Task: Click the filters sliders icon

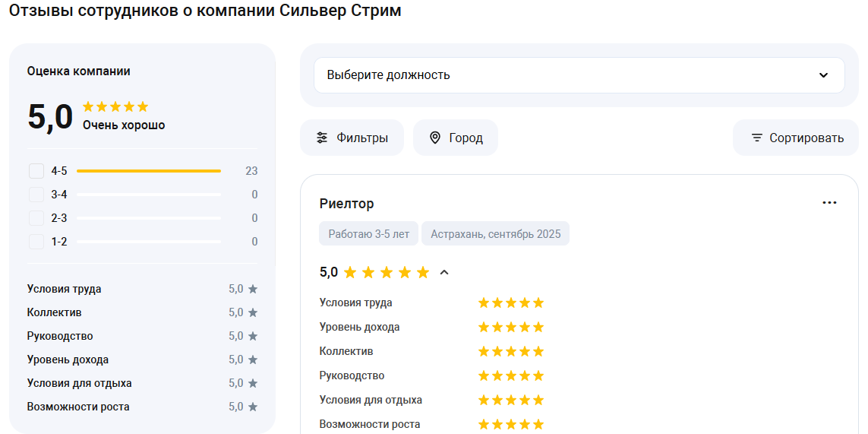Action: coord(322,138)
